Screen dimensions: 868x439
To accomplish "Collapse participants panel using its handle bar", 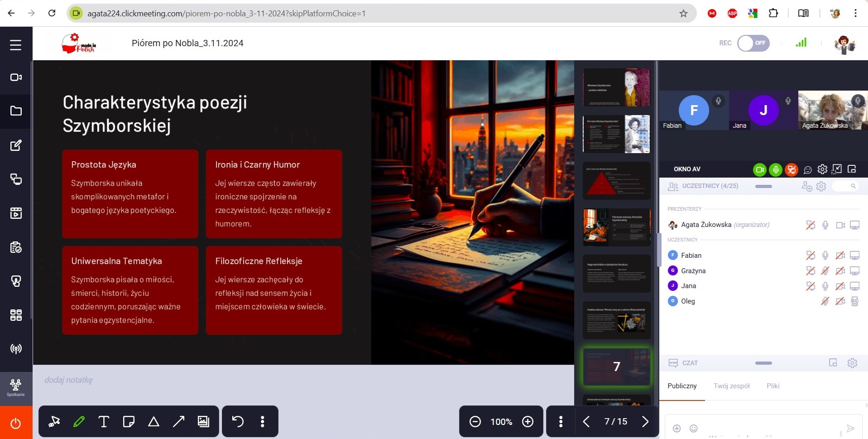I will (x=763, y=186).
